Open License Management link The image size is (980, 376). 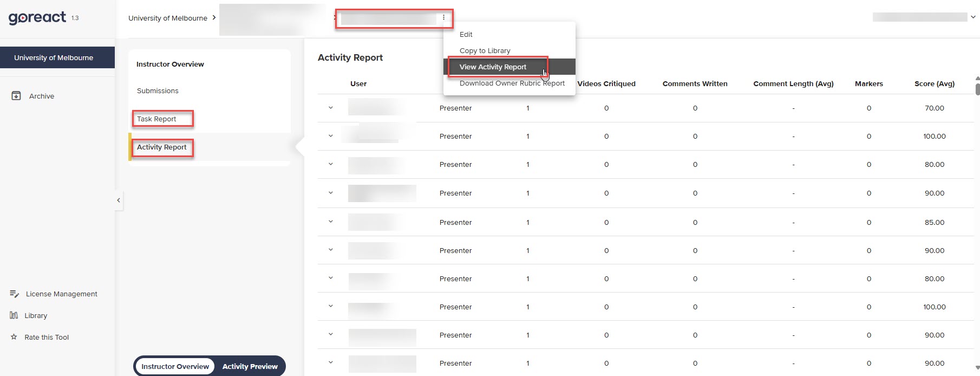tap(62, 294)
